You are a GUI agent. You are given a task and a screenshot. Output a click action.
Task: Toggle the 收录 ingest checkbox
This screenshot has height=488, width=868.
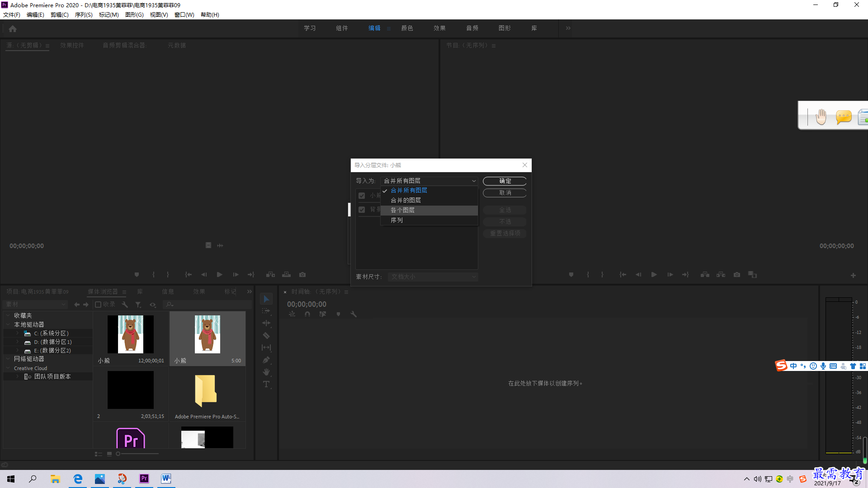click(x=98, y=305)
